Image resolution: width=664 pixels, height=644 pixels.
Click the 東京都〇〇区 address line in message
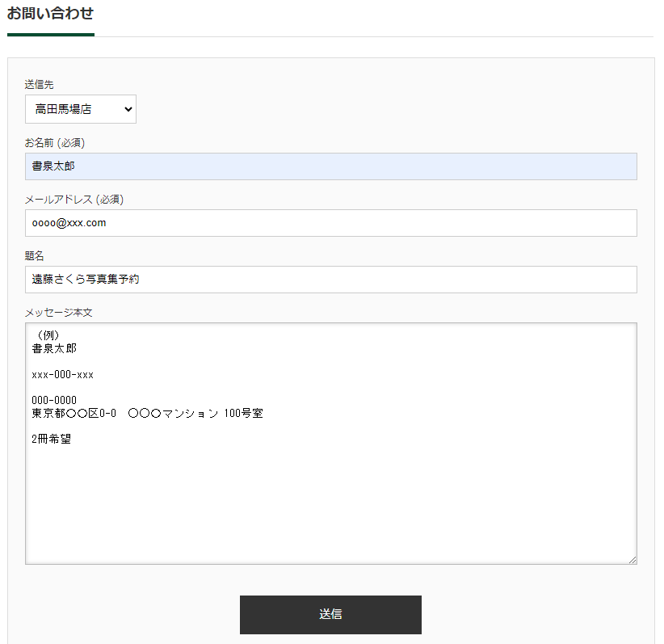coord(147,413)
